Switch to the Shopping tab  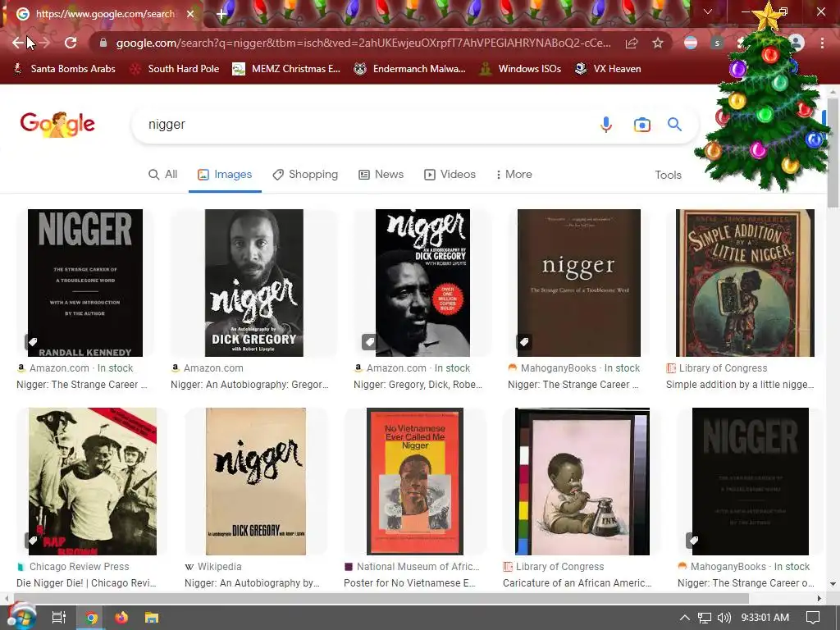click(x=305, y=175)
